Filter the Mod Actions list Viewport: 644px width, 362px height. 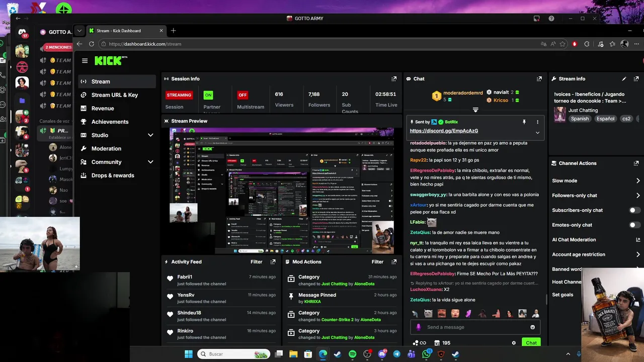coord(377,262)
